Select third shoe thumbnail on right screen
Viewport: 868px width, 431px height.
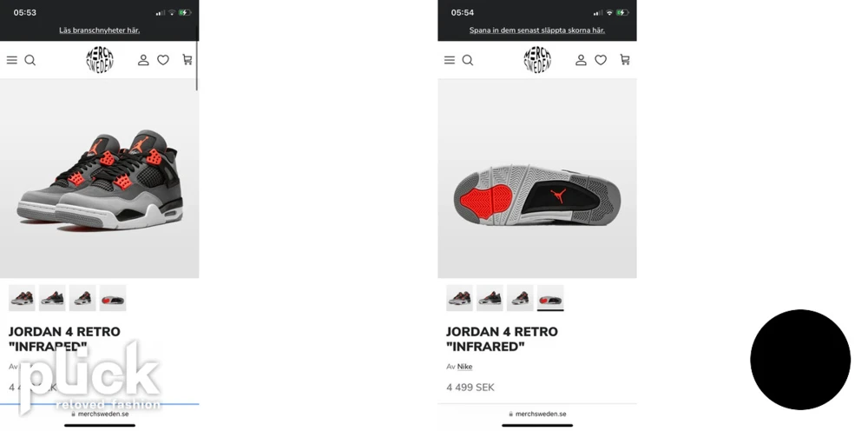520,298
